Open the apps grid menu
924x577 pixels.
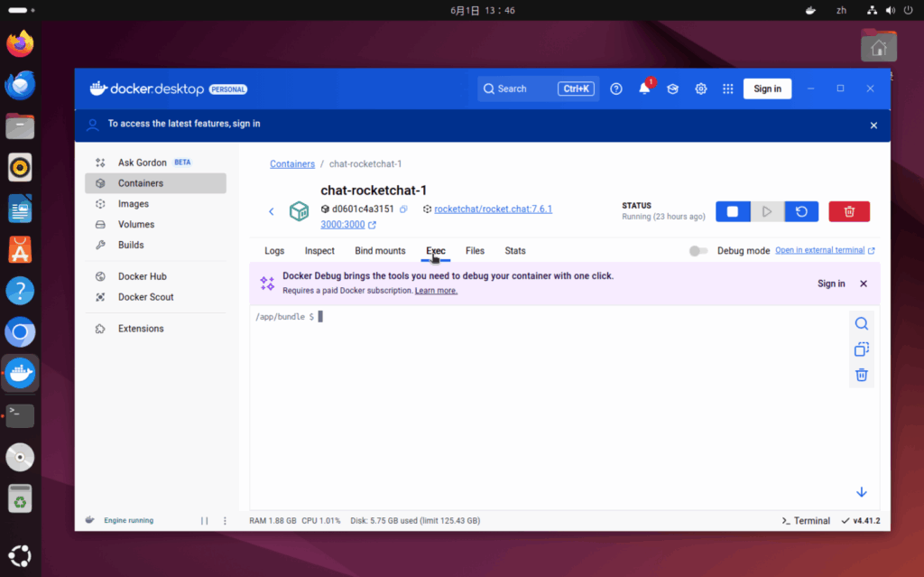tap(728, 88)
